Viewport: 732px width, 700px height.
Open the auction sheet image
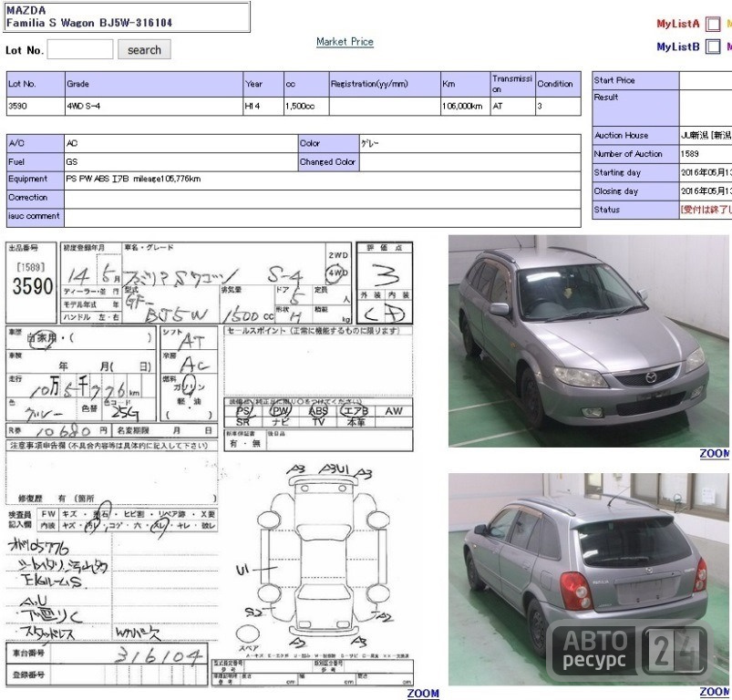pos(209,463)
